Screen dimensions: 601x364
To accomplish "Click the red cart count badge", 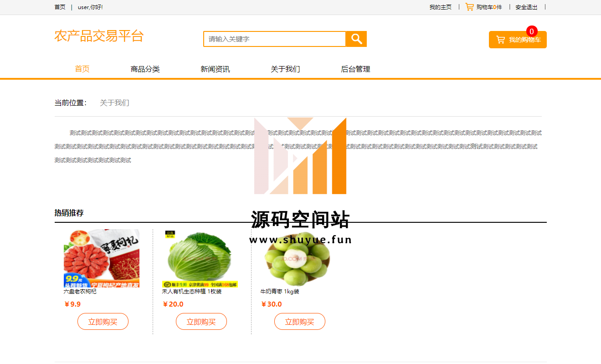I will click(532, 31).
